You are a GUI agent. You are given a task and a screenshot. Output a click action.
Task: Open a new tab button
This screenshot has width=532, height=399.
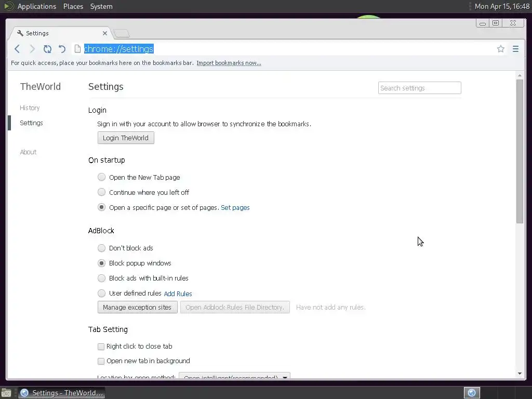pos(122,33)
